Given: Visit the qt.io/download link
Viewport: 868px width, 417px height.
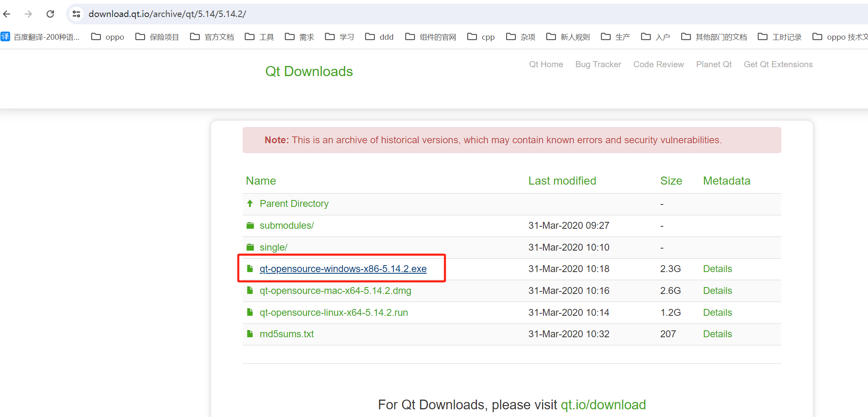Looking at the screenshot, I should click(x=603, y=405).
